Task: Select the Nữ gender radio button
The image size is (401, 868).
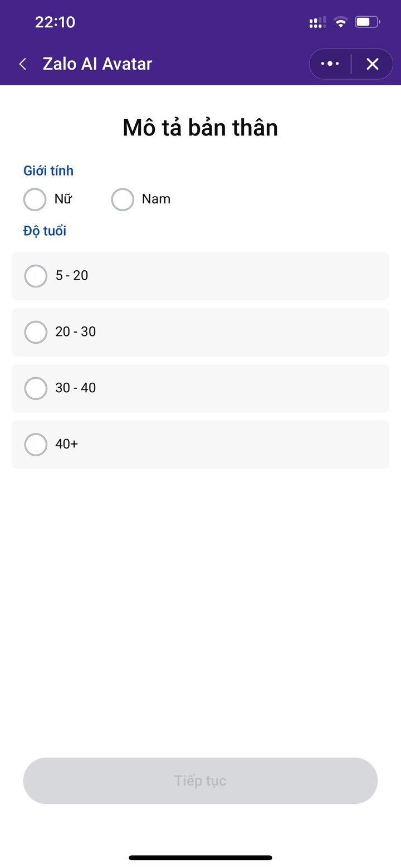Action: (35, 199)
